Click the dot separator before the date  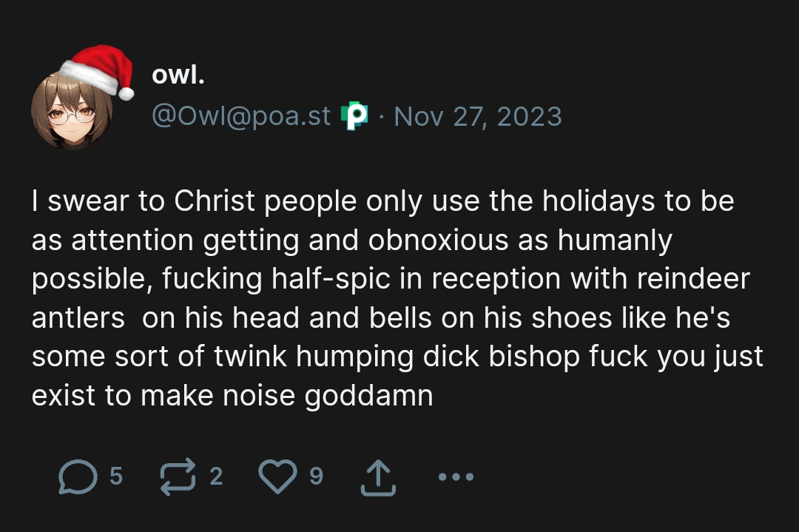pyautogui.click(x=381, y=117)
